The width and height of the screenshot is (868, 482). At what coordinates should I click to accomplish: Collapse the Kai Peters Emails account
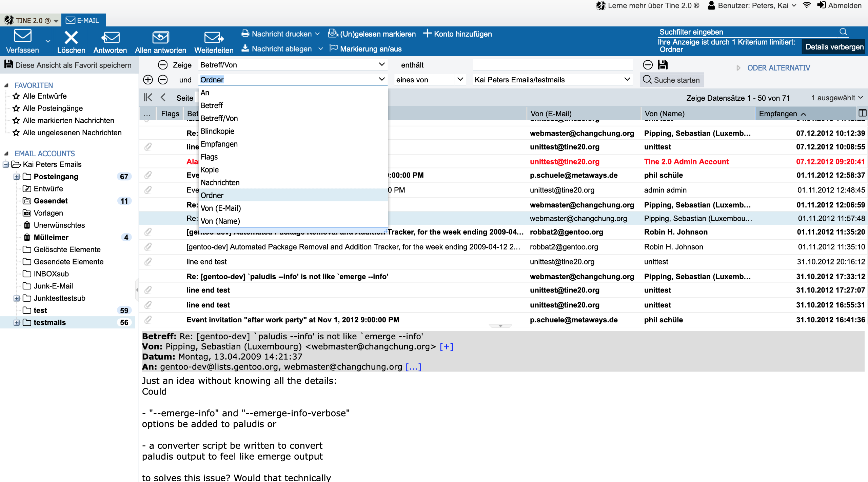point(6,164)
